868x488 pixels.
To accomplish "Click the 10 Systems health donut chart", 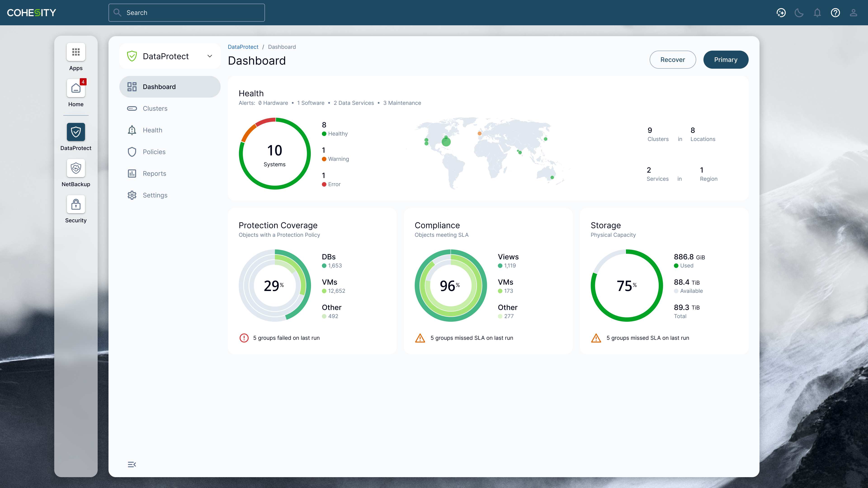I will click(275, 154).
